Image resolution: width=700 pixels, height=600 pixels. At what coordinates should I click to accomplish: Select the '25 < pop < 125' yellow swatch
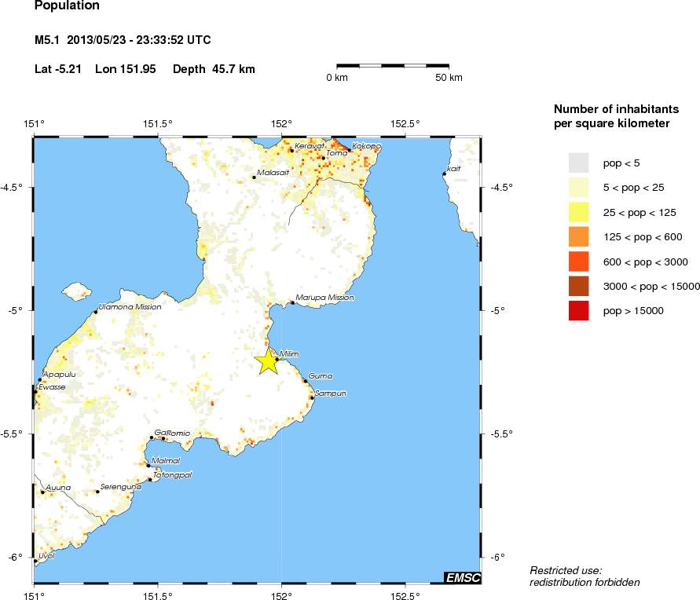pos(578,212)
